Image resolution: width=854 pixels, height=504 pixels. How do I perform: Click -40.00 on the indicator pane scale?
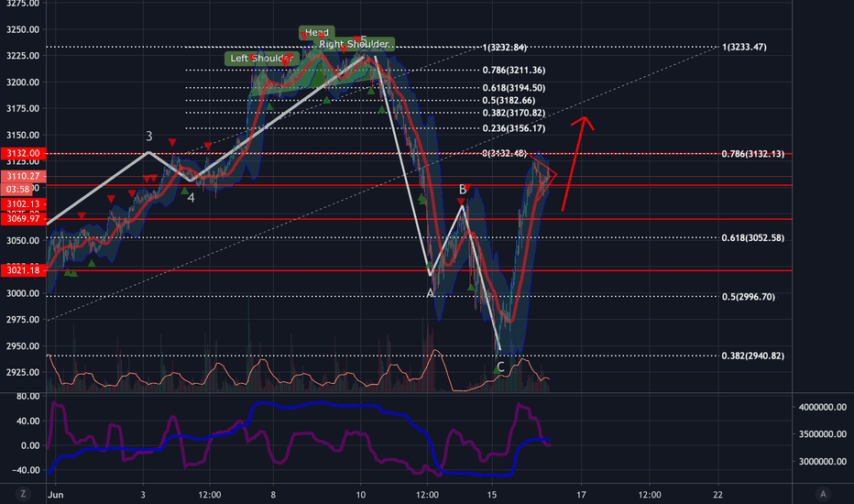(x=27, y=470)
